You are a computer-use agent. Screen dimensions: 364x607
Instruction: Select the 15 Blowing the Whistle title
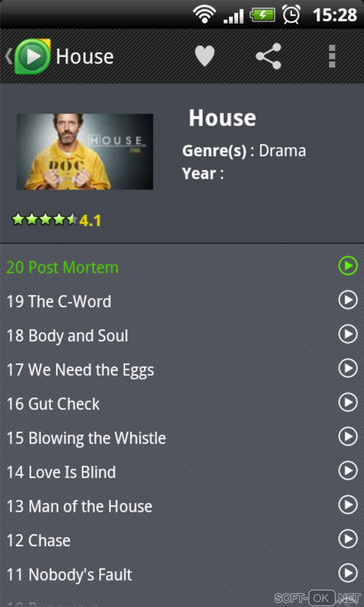pyautogui.click(x=86, y=438)
